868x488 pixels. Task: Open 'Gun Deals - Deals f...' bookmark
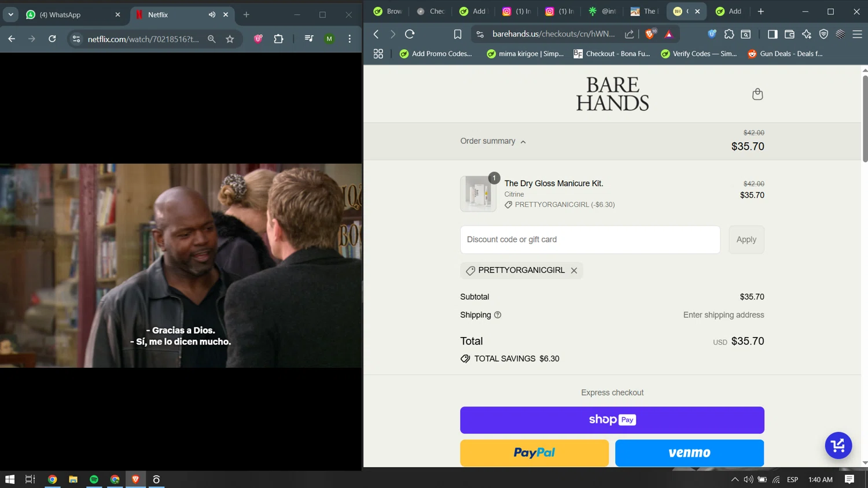click(785, 54)
